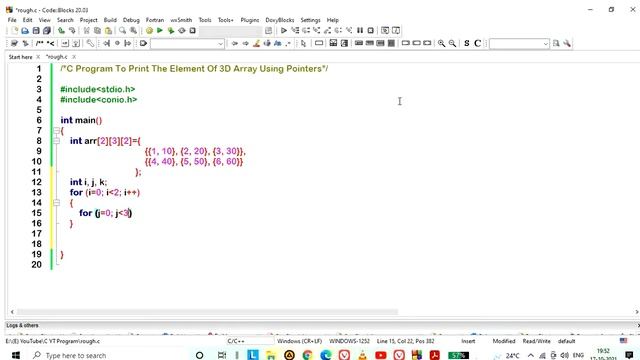
Task: Build the project with gear icon
Action: tap(149, 31)
